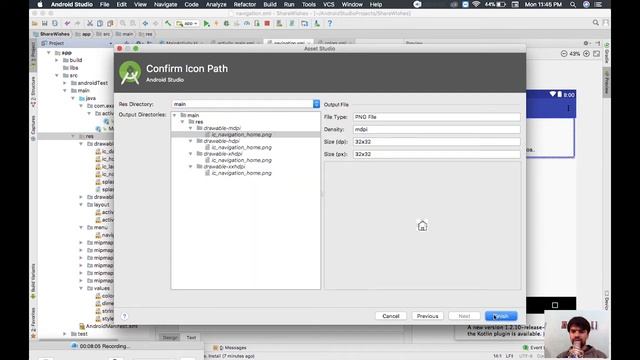This screenshot has width=640, height=360.
Task: Open the Structure side panel tab
Action: (33, 92)
